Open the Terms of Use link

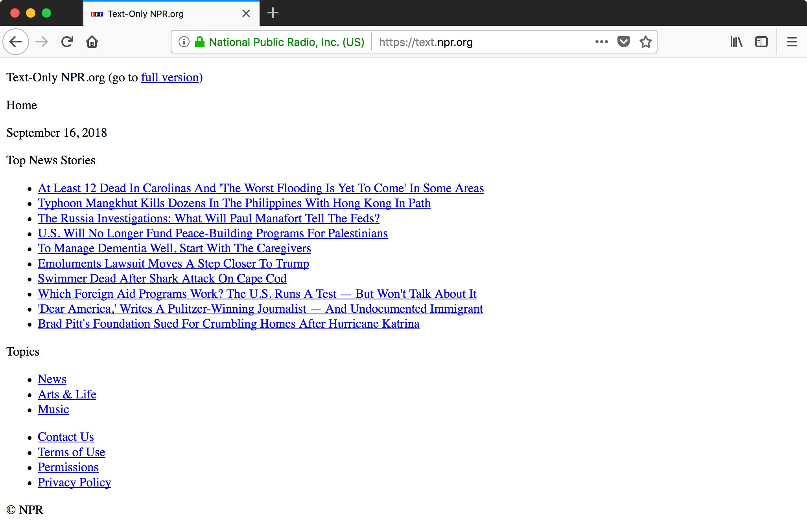(72, 452)
